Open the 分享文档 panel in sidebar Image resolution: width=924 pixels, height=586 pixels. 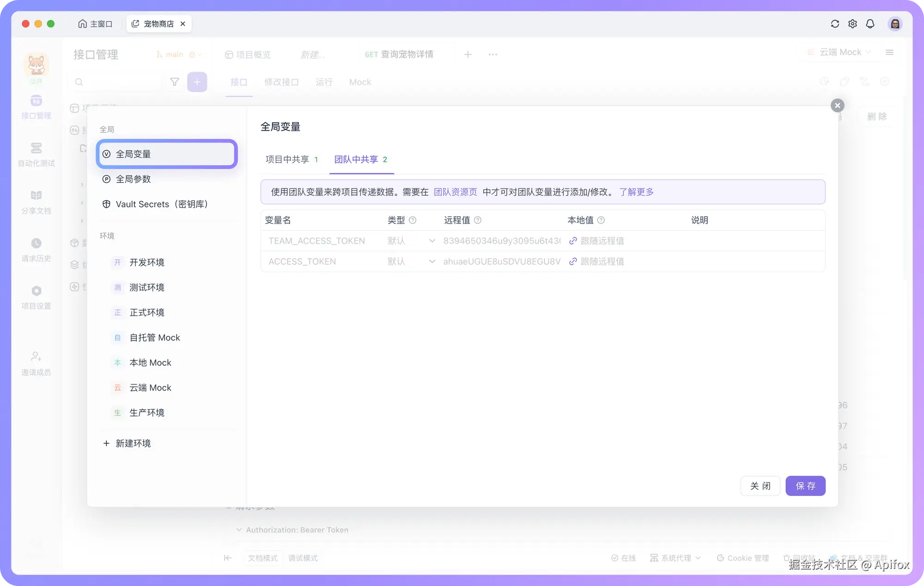[36, 202]
